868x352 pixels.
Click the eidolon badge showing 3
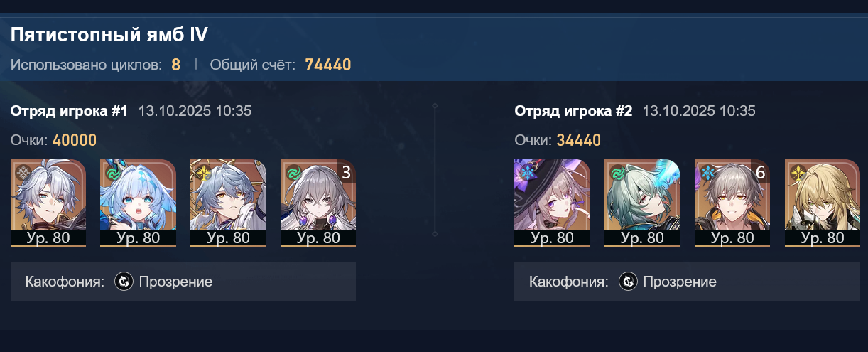tap(346, 172)
